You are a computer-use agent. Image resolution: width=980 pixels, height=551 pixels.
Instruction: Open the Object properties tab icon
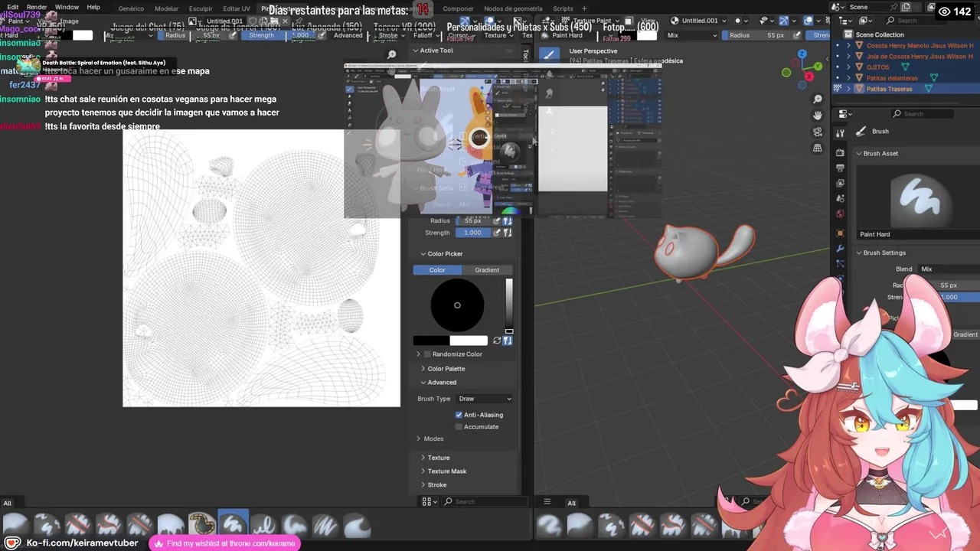[x=840, y=233]
